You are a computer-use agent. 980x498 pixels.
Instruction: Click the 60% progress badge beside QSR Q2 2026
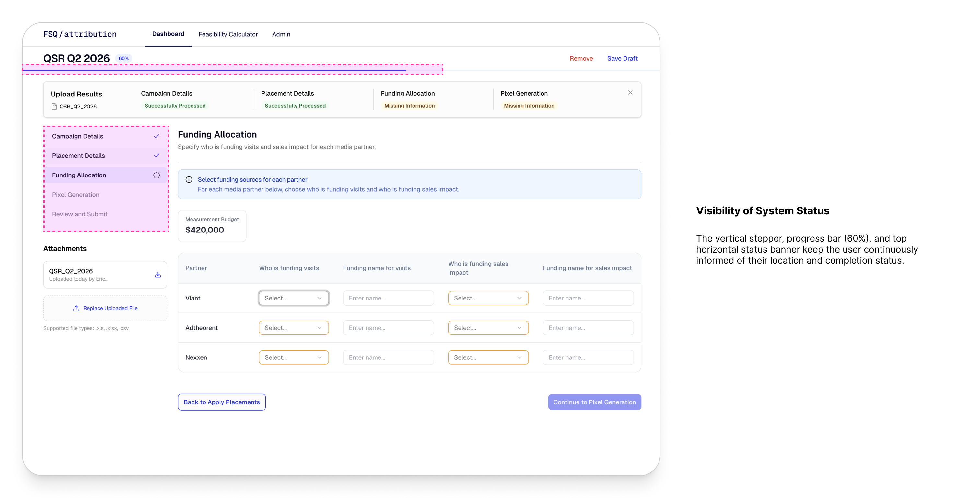pos(124,58)
